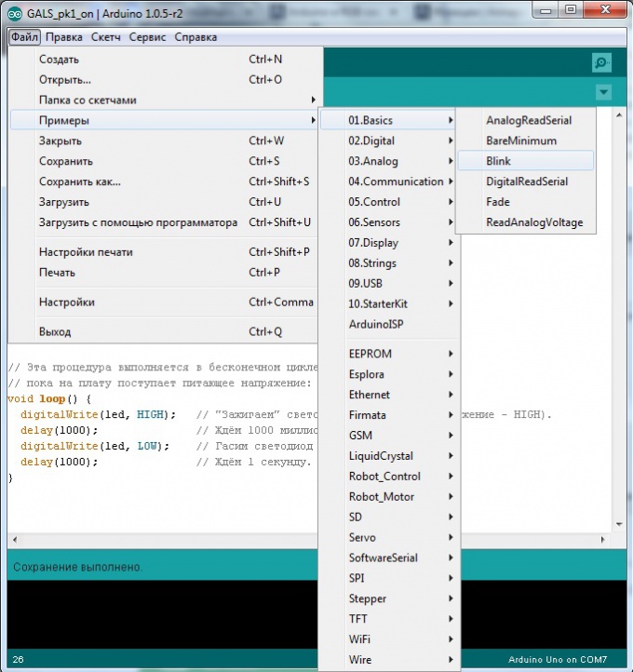Expand Esplora library examples
The height and width of the screenshot is (672, 633).
pyautogui.click(x=389, y=374)
